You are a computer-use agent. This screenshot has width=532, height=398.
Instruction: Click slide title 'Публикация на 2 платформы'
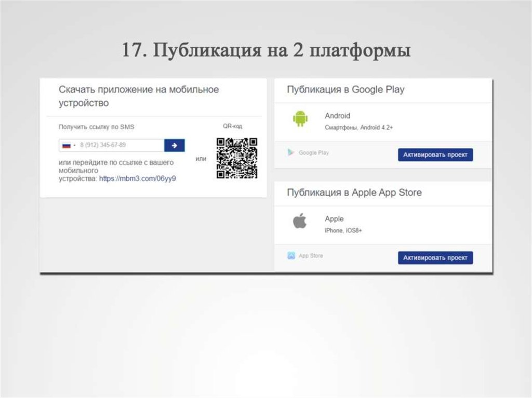(282, 50)
